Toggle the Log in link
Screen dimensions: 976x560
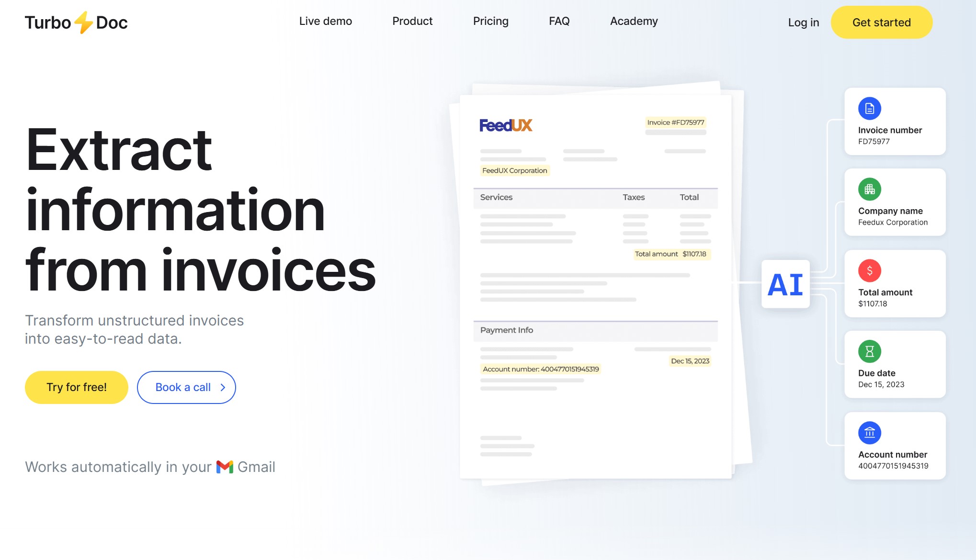[x=802, y=22]
